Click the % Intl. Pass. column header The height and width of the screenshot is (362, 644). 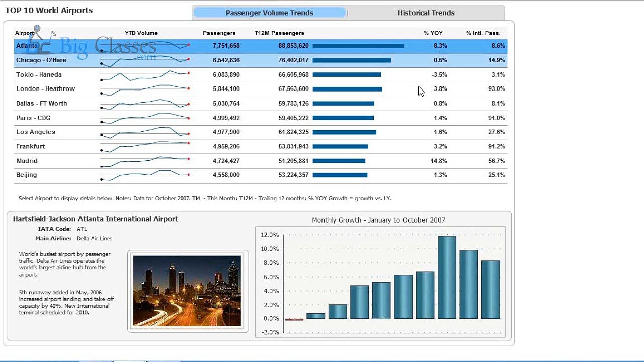(483, 33)
